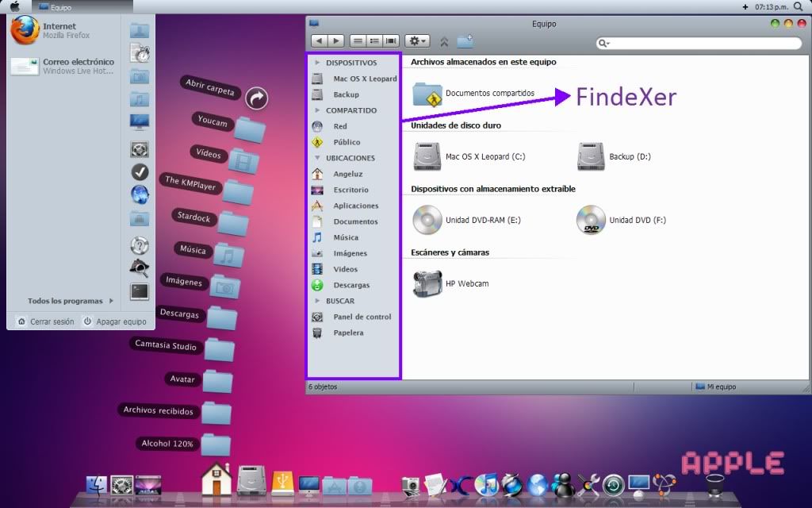812x508 pixels.
Task: Open the Camtasia Studio stack folder
Action: [x=219, y=350]
